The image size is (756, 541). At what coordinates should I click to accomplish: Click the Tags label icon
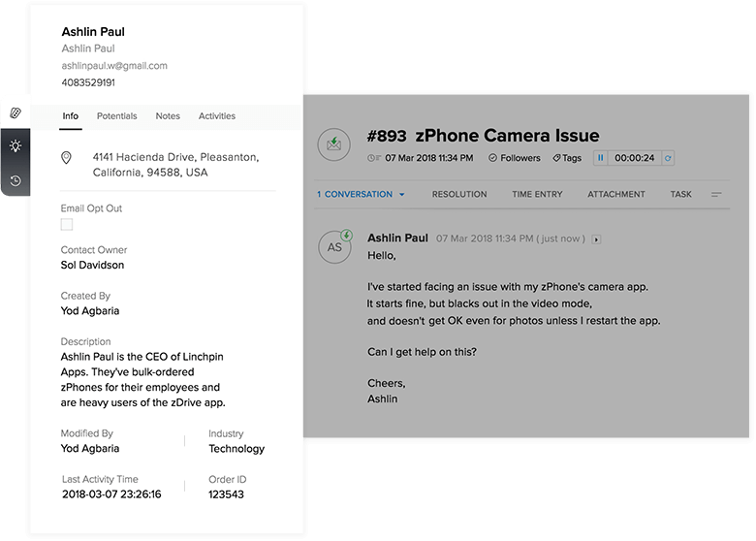556,158
